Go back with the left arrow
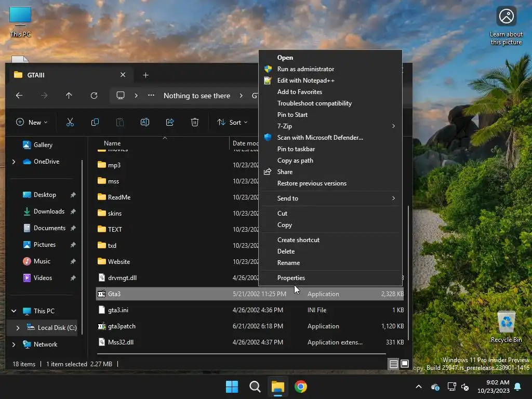The image size is (532, 399). click(x=19, y=96)
